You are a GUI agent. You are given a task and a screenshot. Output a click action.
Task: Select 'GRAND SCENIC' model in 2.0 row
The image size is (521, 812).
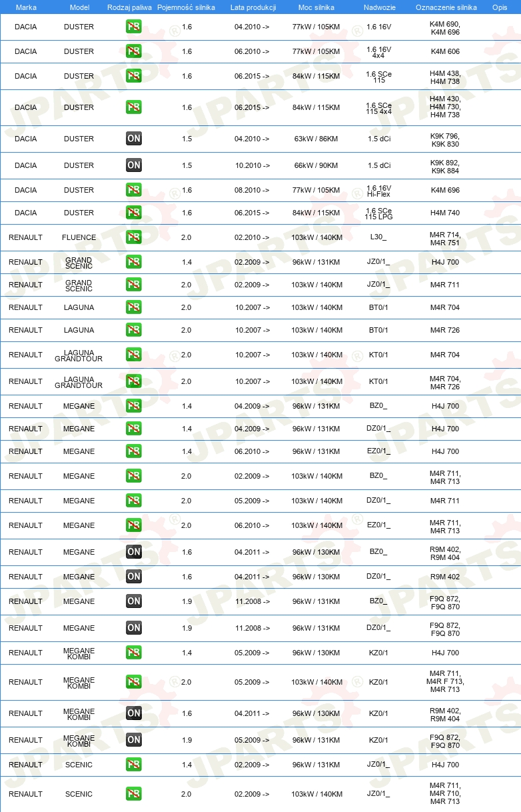click(79, 285)
